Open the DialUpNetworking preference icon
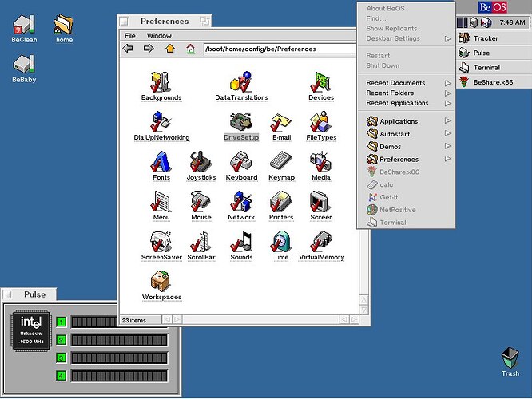Viewport: 532px width, 399px height. 161,122
